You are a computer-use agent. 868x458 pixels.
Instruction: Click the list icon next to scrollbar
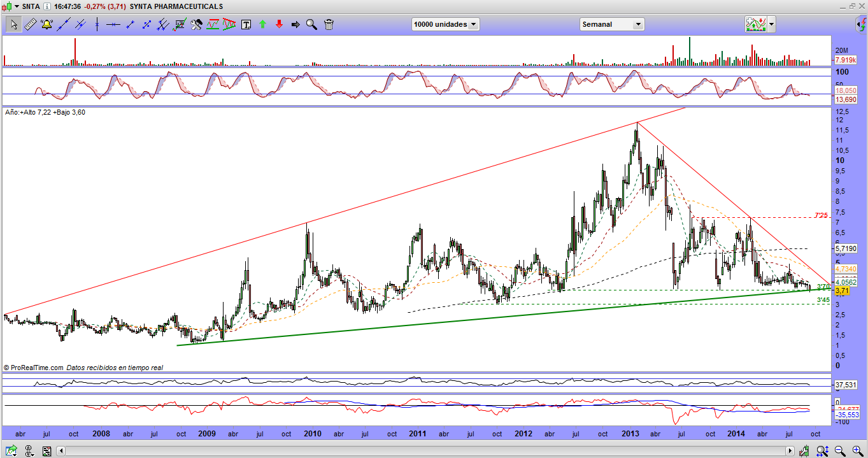46,450
